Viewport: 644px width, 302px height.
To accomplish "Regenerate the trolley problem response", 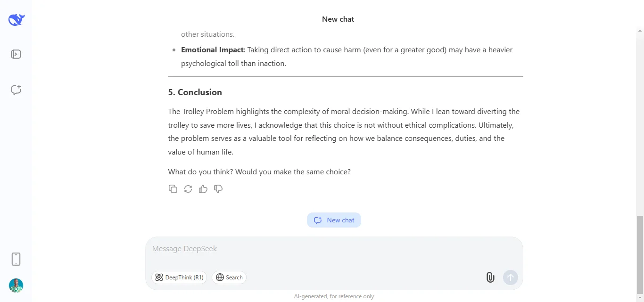I will [x=188, y=188].
